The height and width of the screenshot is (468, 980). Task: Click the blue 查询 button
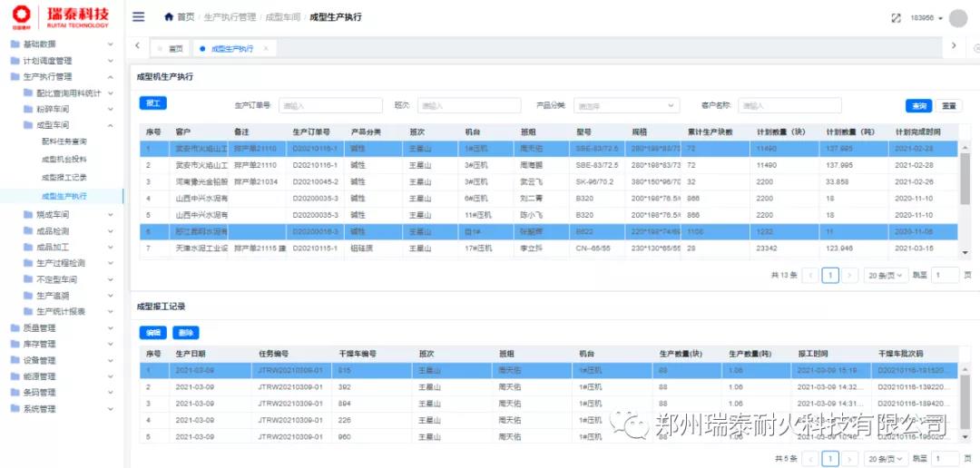[918, 105]
